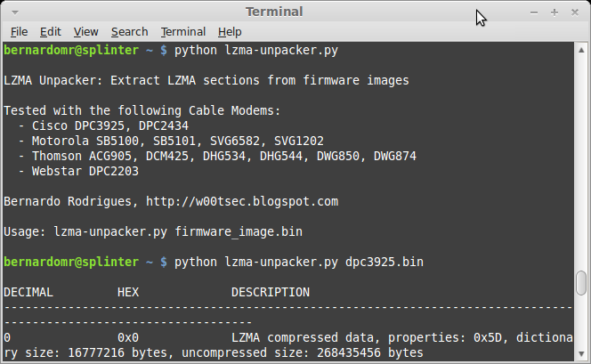Click the Terminal title bar text

pyautogui.click(x=274, y=12)
